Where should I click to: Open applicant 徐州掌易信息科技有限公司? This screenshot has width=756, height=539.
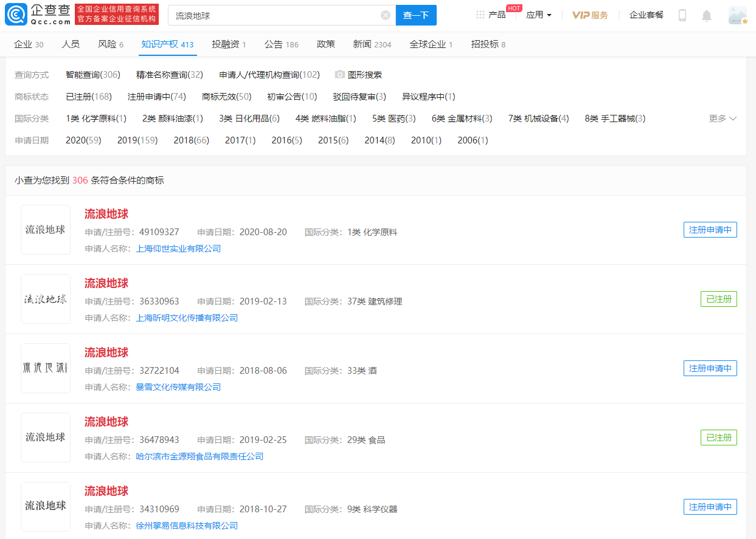(187, 526)
